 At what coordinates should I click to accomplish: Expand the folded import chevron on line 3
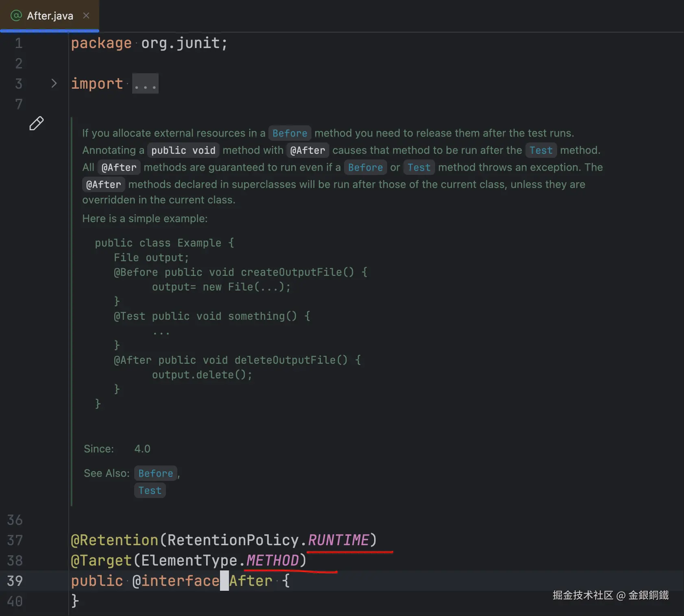[54, 83]
